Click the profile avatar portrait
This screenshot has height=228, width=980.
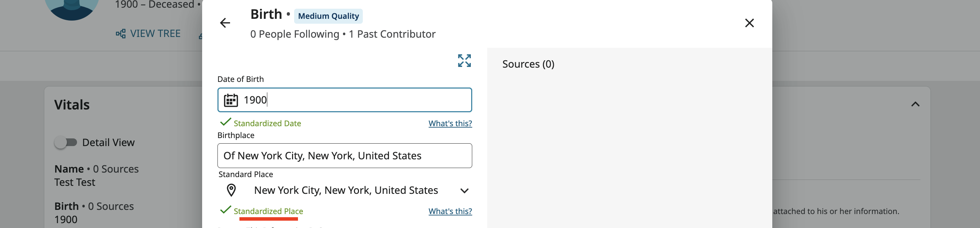(72, 8)
